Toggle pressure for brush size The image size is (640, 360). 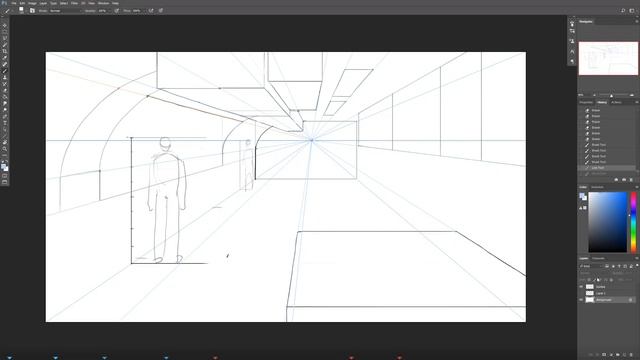click(161, 11)
